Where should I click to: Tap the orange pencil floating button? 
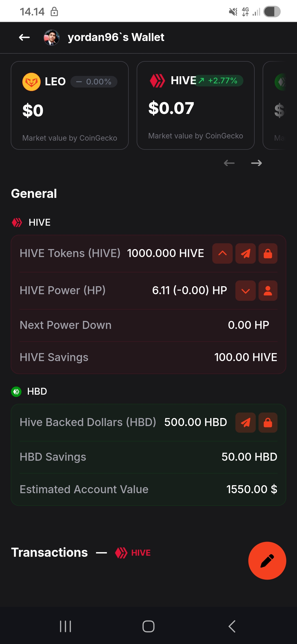[x=267, y=561]
